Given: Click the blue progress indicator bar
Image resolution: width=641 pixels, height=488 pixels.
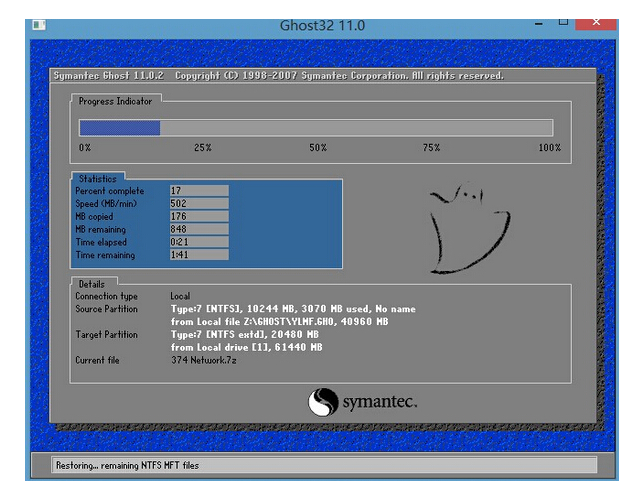Looking at the screenshot, I should [x=120, y=128].
